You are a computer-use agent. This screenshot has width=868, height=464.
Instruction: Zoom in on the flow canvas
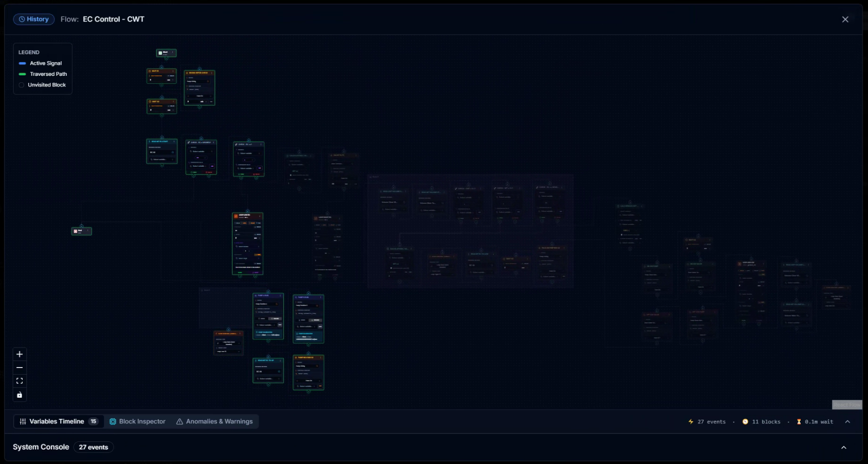point(20,354)
